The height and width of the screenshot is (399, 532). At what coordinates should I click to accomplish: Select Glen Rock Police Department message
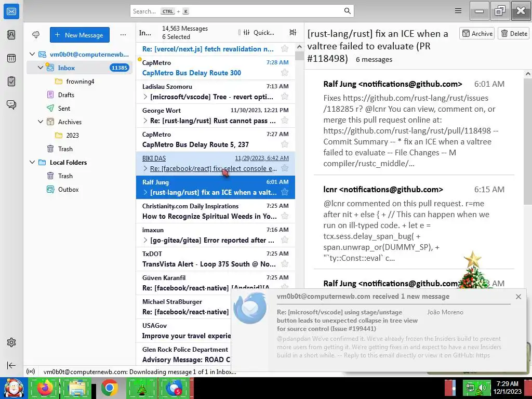183,354
